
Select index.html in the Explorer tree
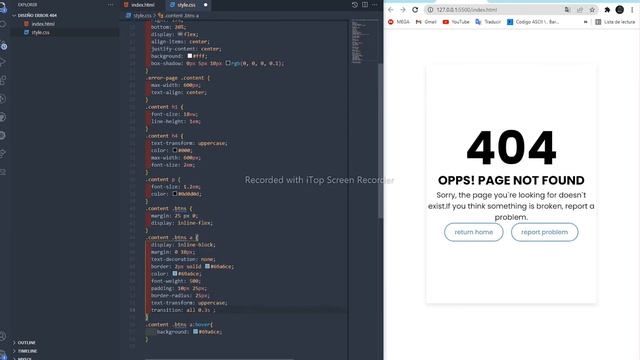(x=43, y=24)
